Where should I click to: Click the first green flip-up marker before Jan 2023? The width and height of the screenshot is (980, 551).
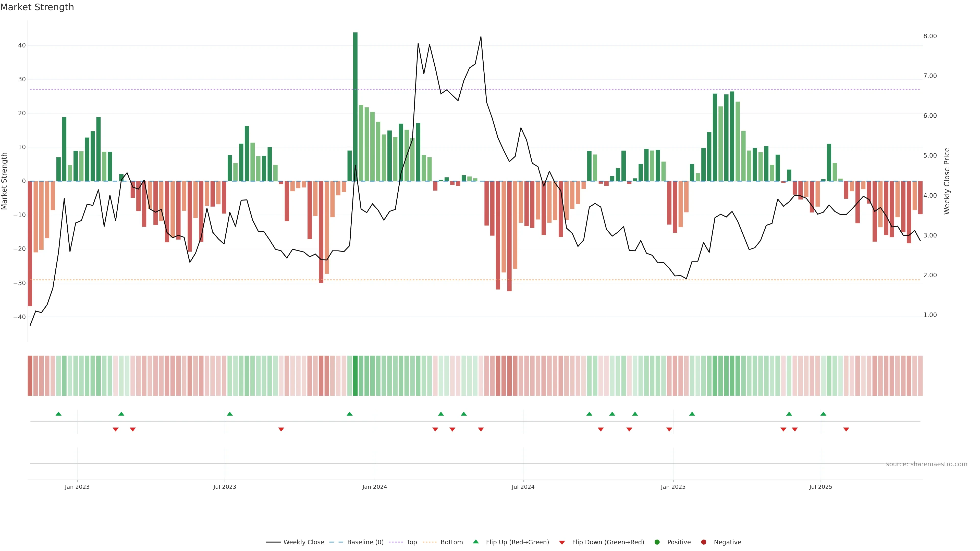point(59,414)
